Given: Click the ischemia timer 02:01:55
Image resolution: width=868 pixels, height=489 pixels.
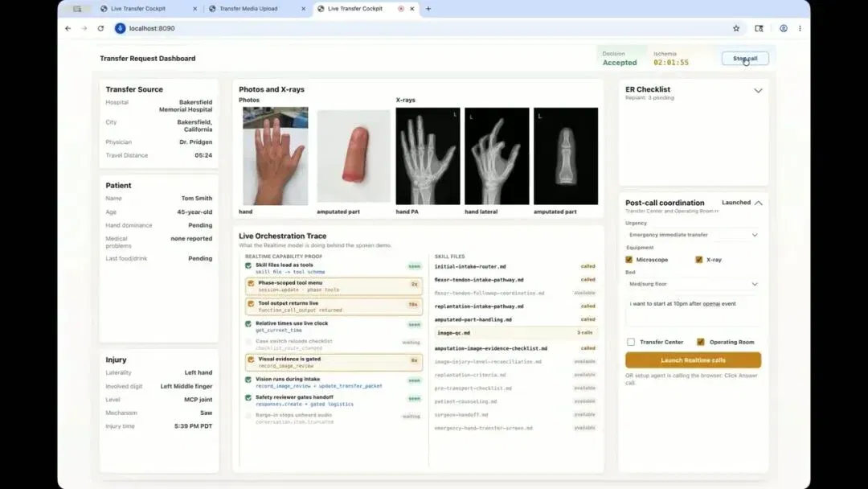Looking at the screenshot, I should [x=671, y=63].
